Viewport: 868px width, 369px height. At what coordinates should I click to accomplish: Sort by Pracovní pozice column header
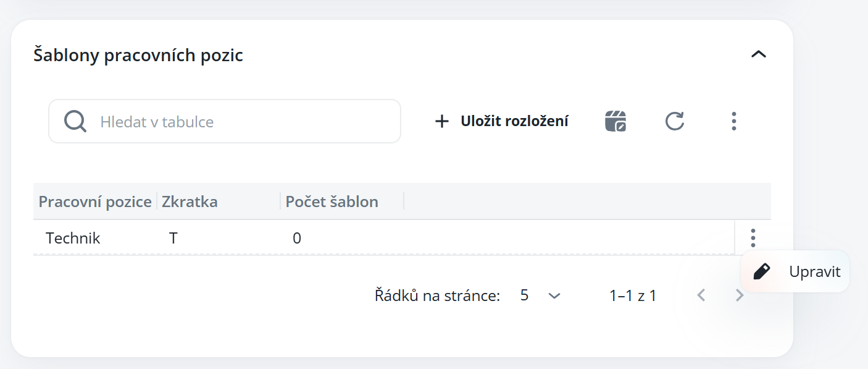tap(95, 201)
